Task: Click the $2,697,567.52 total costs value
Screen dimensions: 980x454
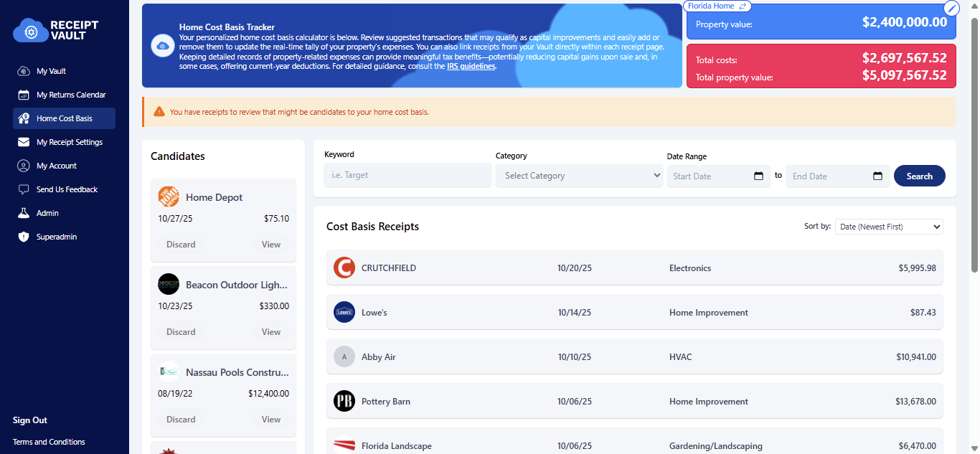Action: coord(904,58)
